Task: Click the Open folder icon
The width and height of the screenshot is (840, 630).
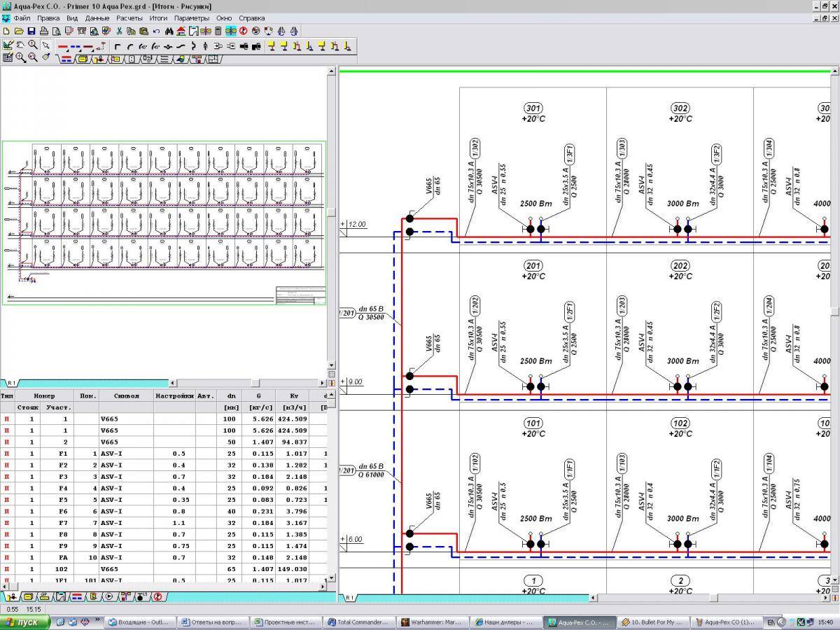Action: pos(19,31)
